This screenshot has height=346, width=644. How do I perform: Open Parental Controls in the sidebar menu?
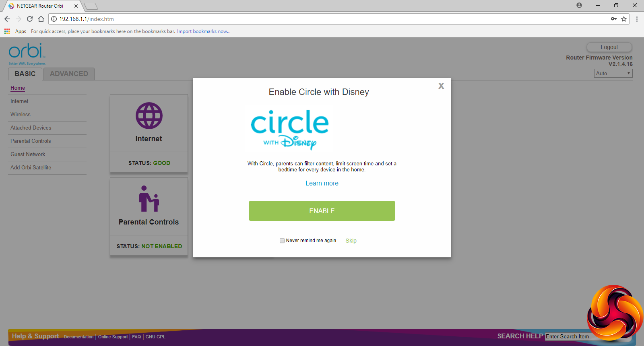[x=31, y=141]
